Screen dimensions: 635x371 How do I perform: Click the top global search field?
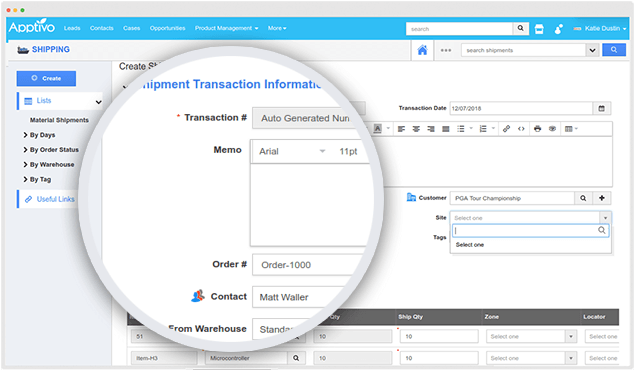459,29
